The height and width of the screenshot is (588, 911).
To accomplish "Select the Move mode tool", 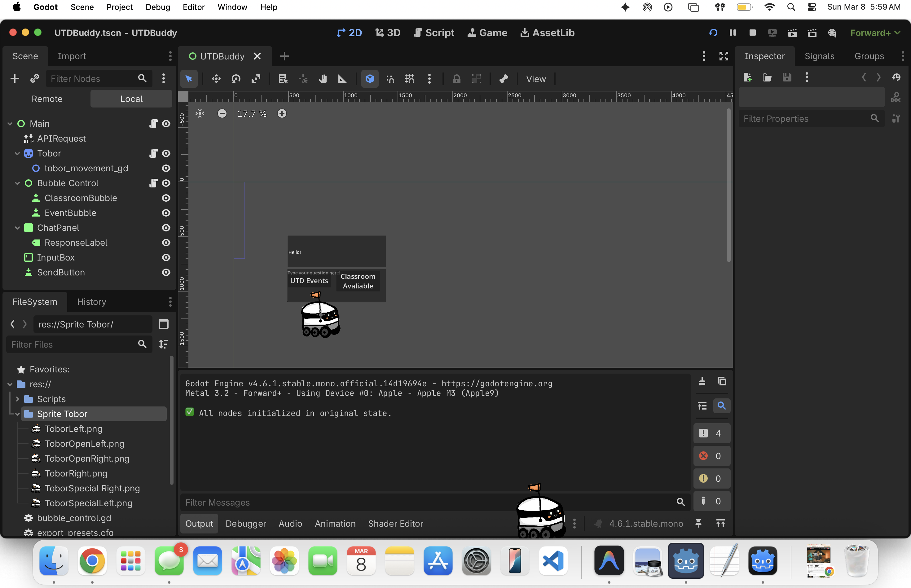I will pos(216,79).
